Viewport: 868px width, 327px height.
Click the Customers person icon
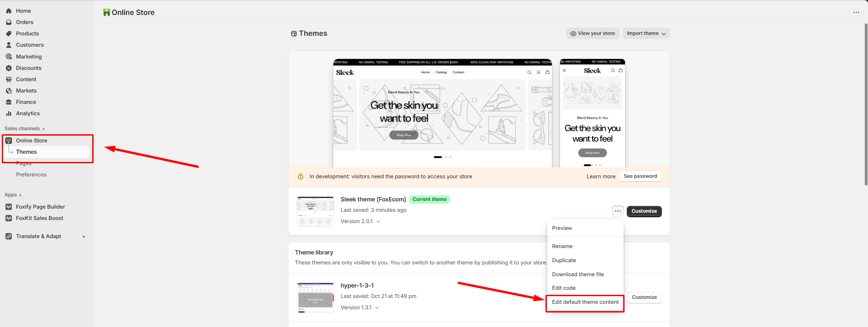pos(9,45)
